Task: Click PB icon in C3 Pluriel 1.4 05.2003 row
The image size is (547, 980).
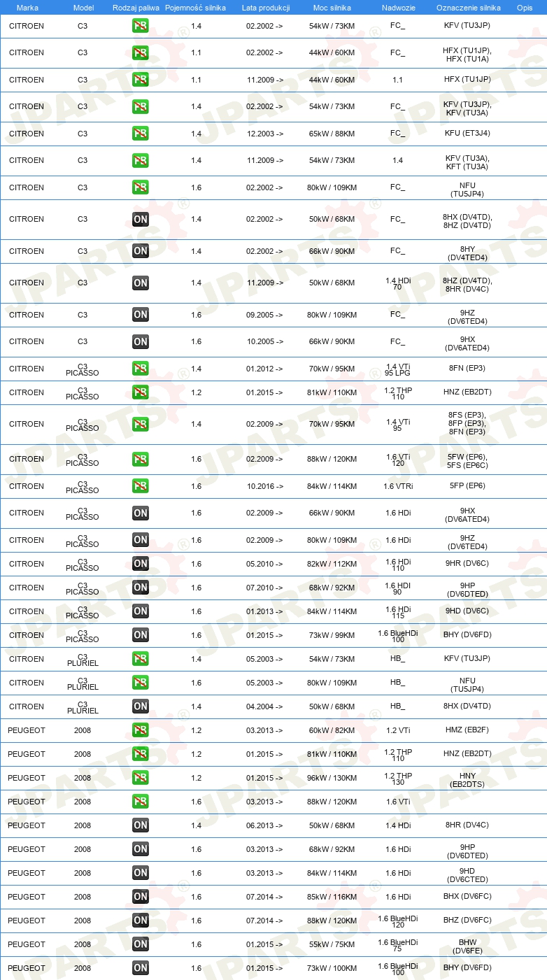Action: (x=141, y=659)
